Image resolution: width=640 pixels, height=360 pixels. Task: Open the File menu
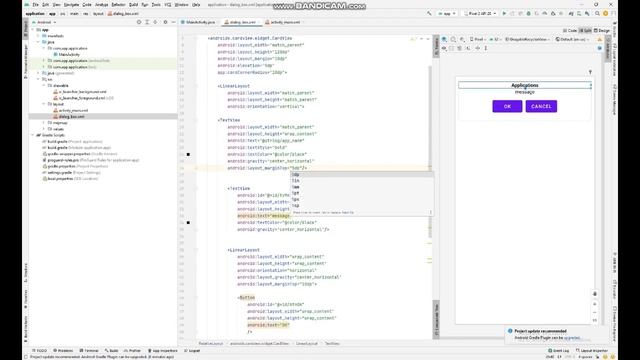pos(36,5)
